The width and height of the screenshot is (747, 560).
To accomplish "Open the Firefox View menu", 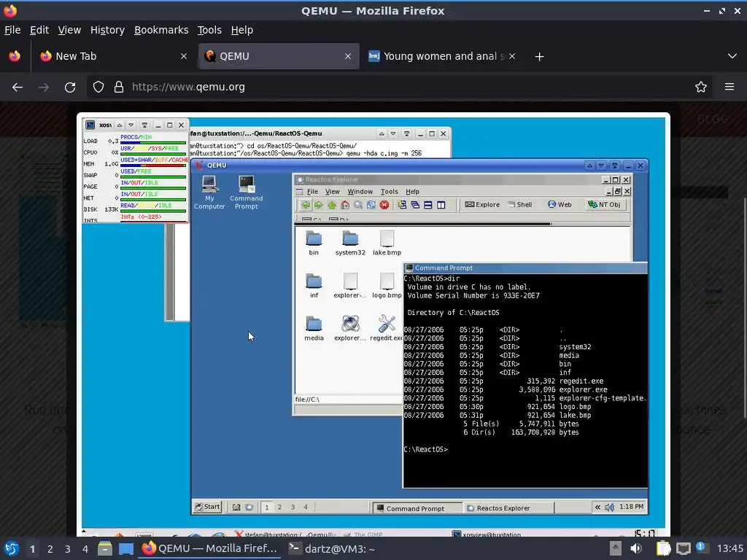I will (69, 30).
